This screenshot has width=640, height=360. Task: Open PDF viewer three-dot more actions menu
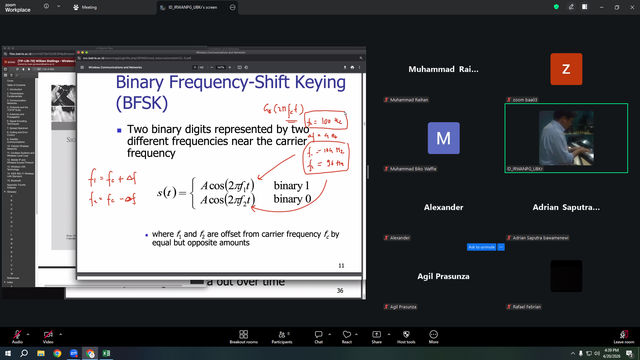coord(360,67)
